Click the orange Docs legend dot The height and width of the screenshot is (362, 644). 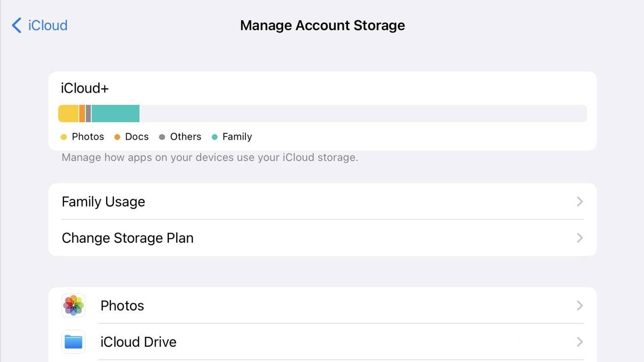click(x=117, y=137)
